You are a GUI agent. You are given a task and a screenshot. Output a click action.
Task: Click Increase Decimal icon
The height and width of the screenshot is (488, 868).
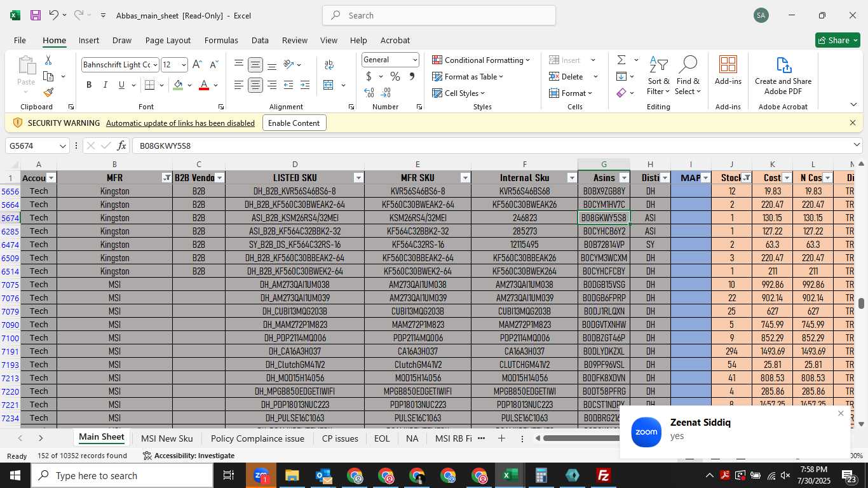369,93
